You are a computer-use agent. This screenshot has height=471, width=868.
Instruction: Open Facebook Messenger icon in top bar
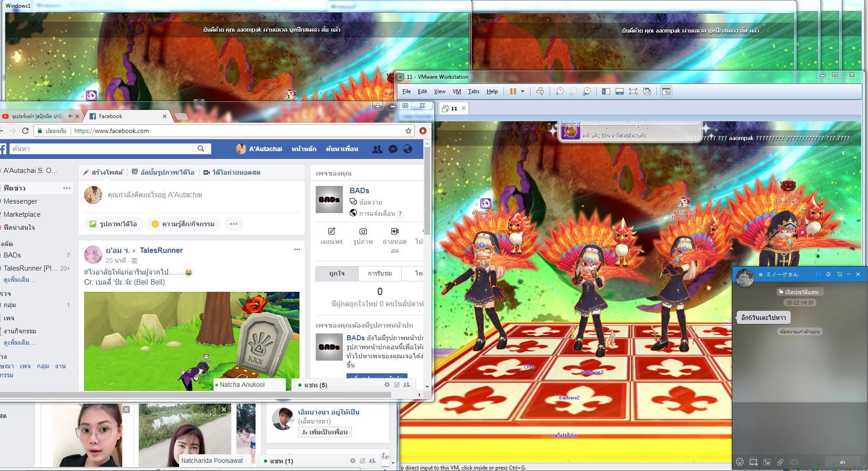[x=393, y=149]
